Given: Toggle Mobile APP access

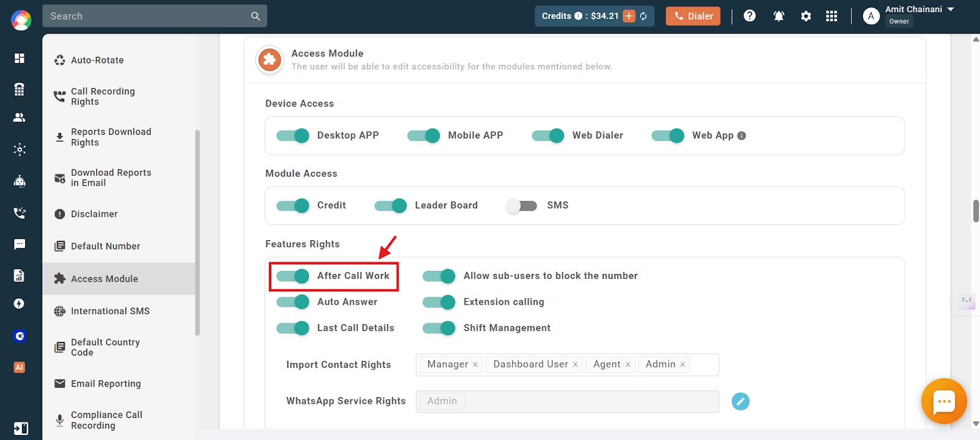Looking at the screenshot, I should point(424,135).
